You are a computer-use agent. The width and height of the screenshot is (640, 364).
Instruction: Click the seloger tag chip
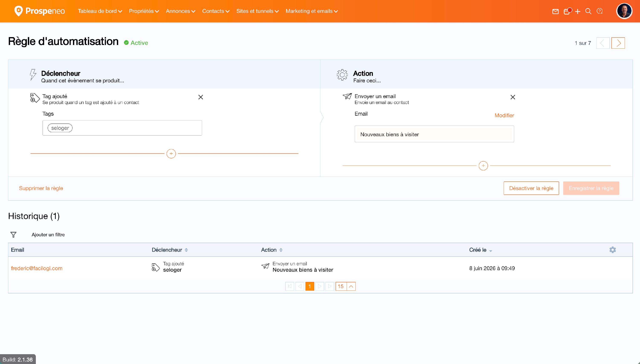click(60, 128)
